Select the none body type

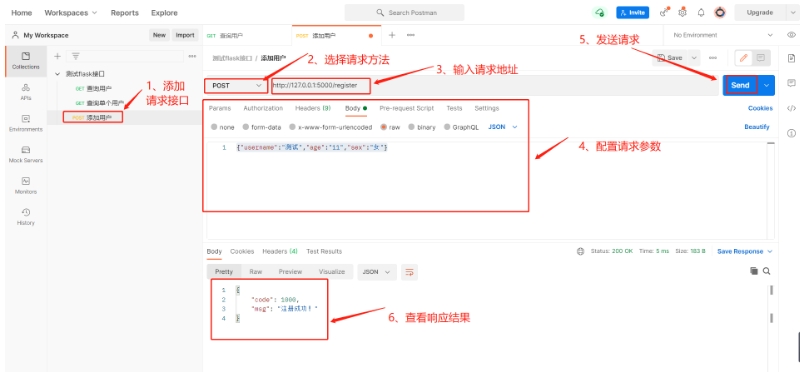pos(222,127)
